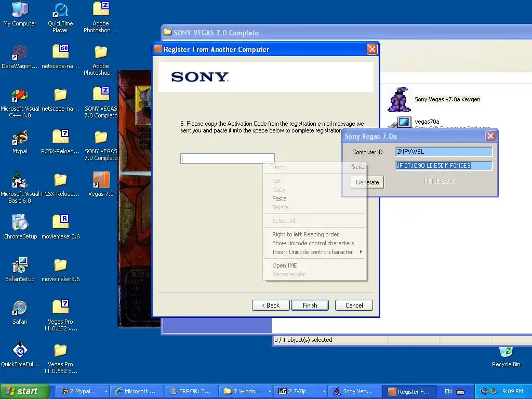
Task: Select PCSX-Reloaded 7z archive icon
Action: coord(60,141)
